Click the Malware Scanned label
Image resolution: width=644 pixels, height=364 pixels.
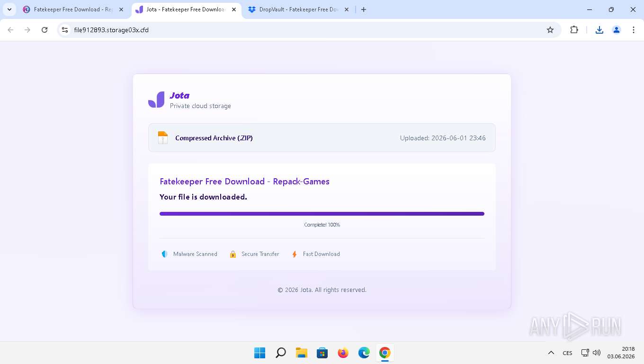pyautogui.click(x=195, y=254)
